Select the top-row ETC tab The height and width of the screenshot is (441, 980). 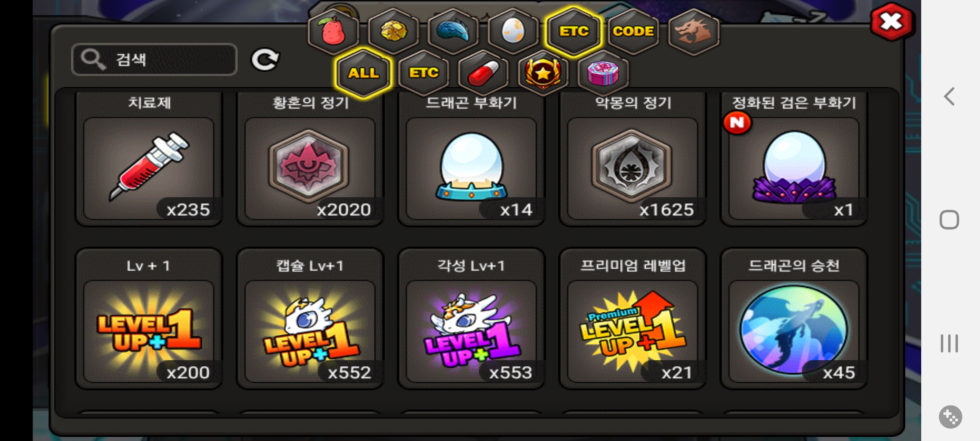click(573, 31)
